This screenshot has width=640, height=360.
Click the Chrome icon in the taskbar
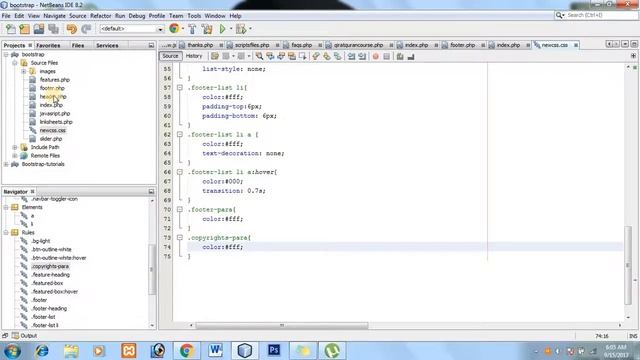[x=187, y=351]
